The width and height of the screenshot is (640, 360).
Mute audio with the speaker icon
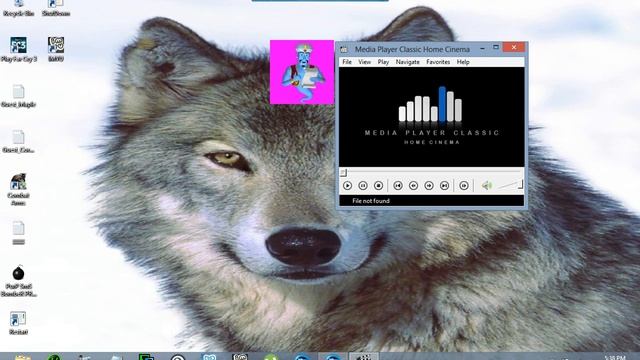(486, 186)
